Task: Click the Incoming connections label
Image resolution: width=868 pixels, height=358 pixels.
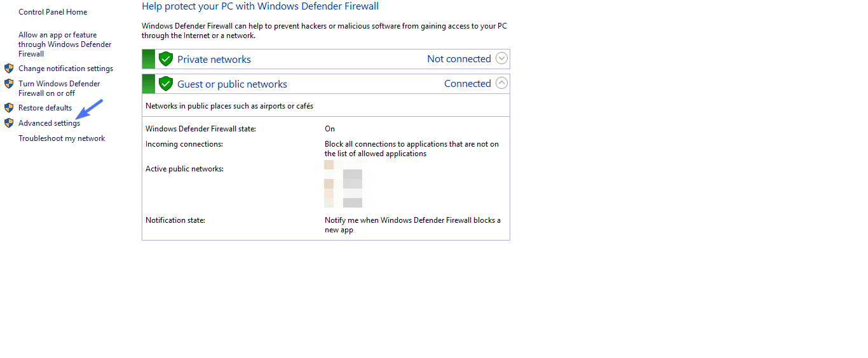Action: click(x=184, y=144)
